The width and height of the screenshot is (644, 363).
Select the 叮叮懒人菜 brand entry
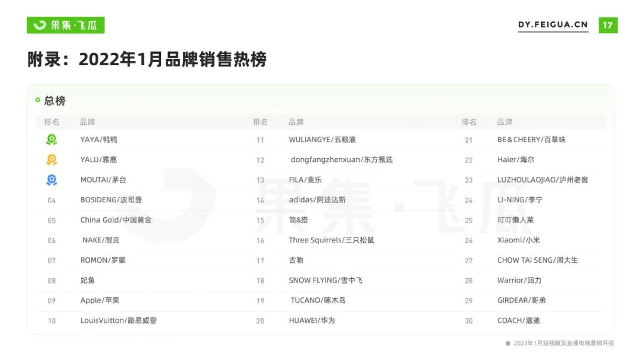tap(515, 220)
